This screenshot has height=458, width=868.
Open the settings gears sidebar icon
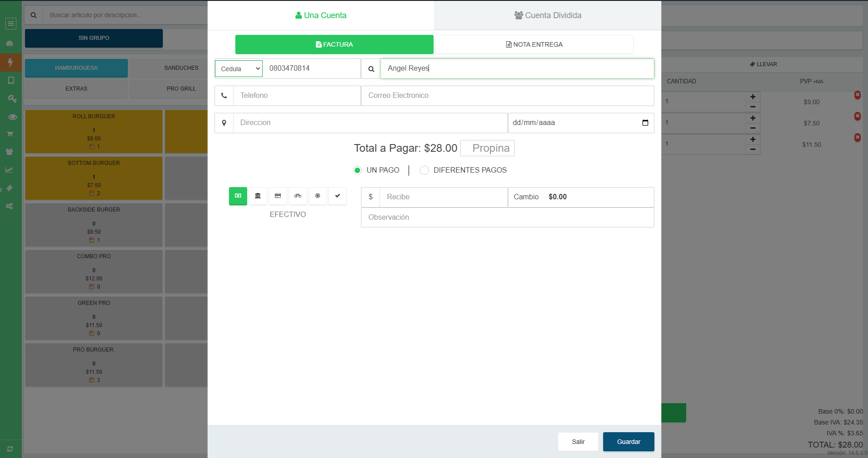pyautogui.click(x=9, y=206)
